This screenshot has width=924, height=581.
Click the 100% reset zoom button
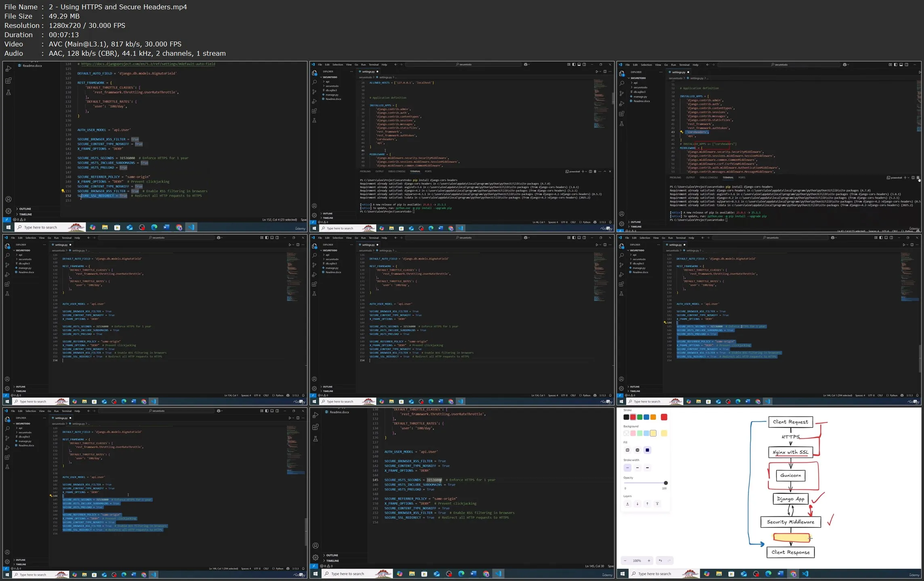[637, 560]
